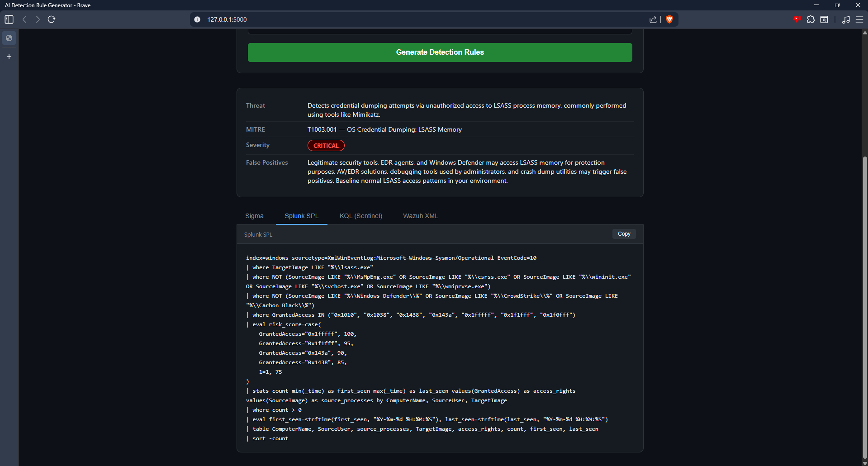Open the Brave main hamburger menu
868x466 pixels.
[859, 19]
